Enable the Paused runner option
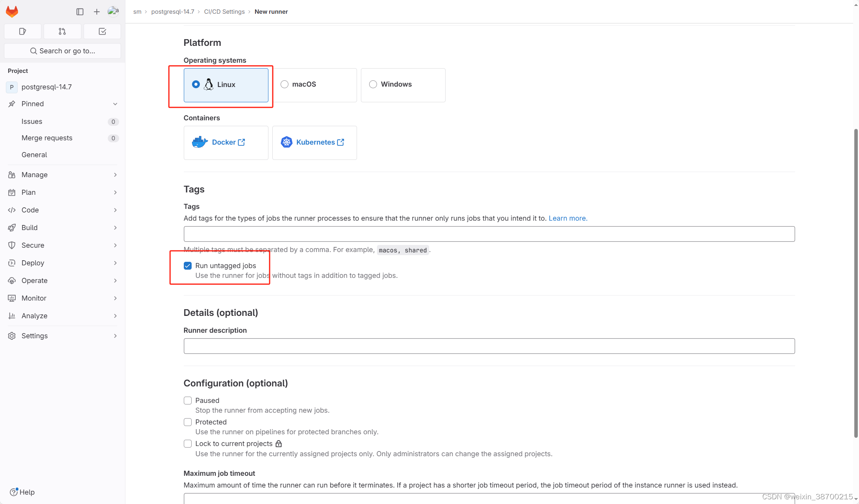 (188, 400)
